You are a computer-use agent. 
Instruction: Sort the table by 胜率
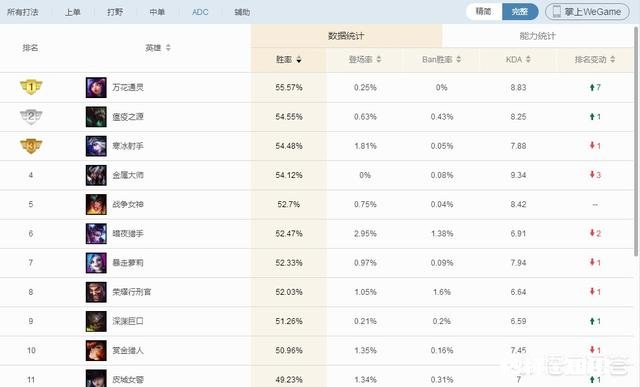(x=288, y=60)
